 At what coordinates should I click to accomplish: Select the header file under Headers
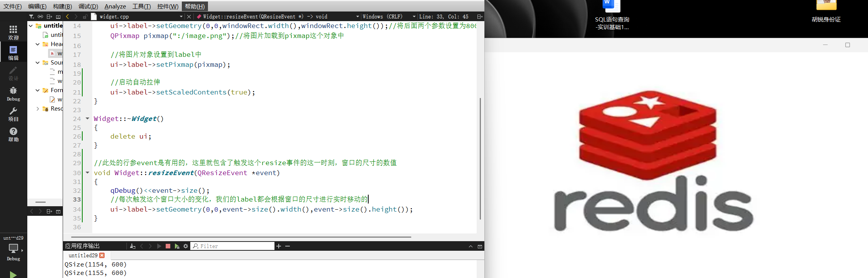coord(56,53)
